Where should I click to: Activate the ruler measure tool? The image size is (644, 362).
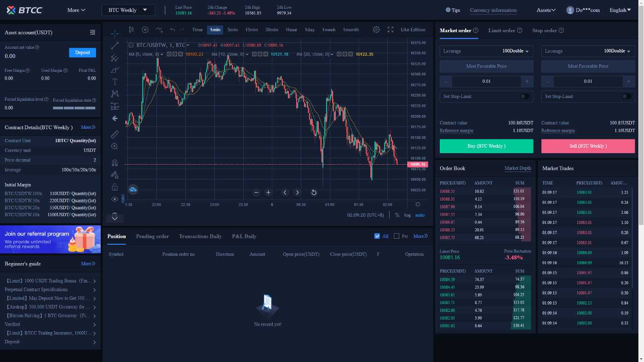click(x=115, y=134)
